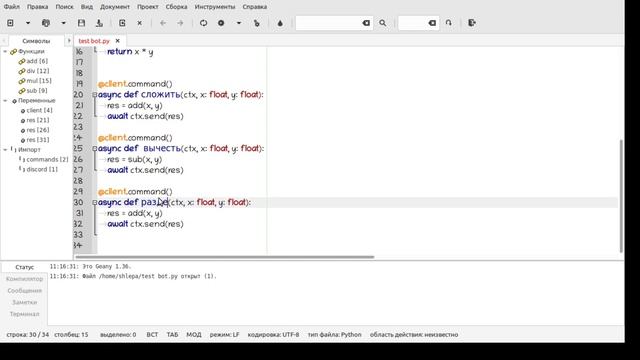Switch to the Терминал message tab

[24, 314]
